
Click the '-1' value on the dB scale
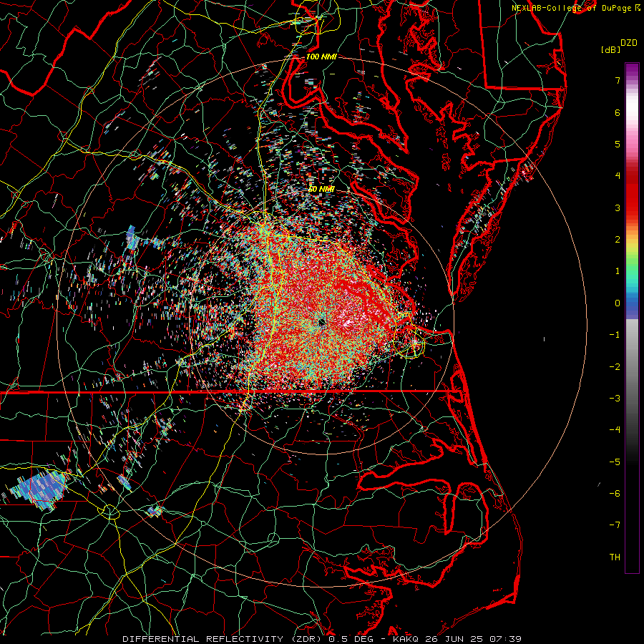pos(615,335)
